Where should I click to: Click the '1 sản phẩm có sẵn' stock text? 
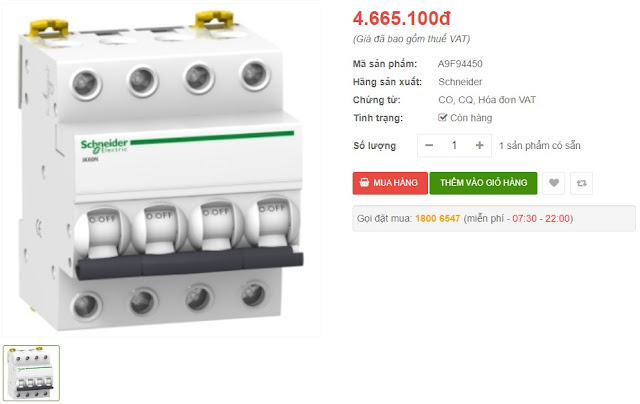pos(540,146)
